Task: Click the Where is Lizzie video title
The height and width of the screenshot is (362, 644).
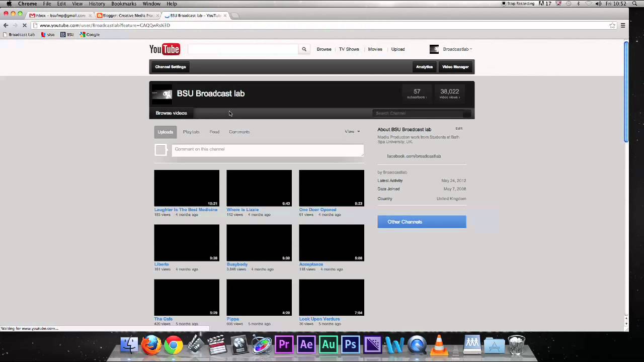Action: (243, 210)
